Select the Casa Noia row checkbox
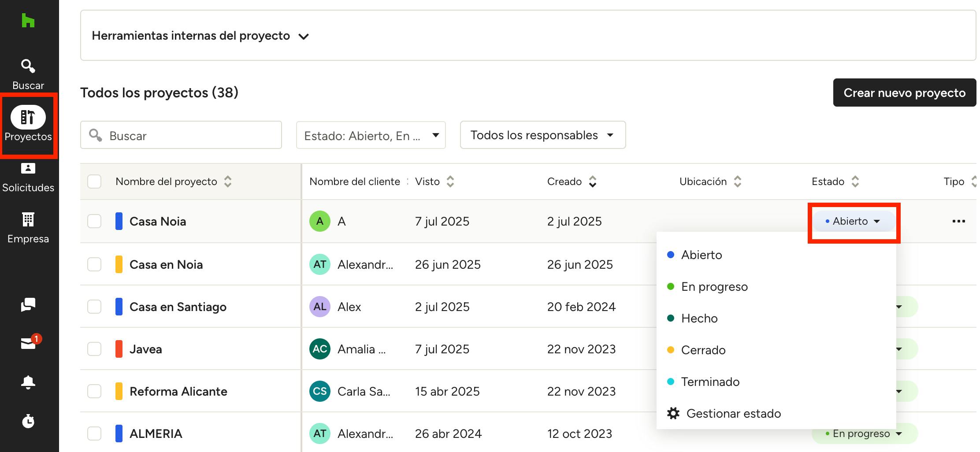 pos(94,221)
